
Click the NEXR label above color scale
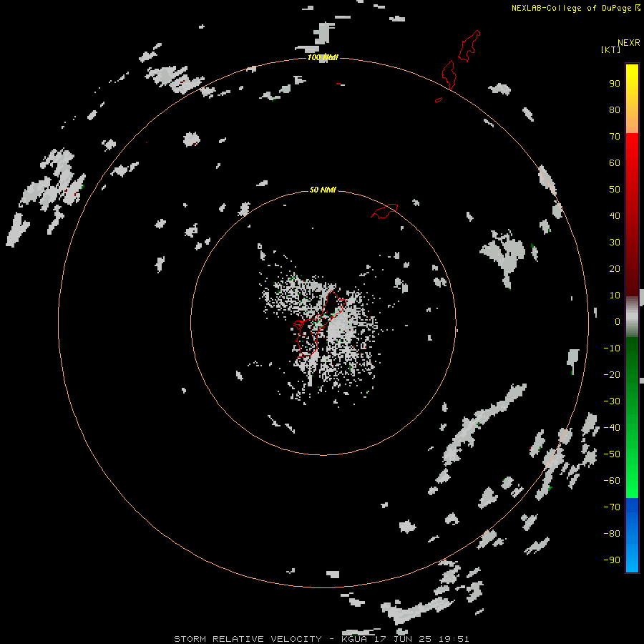[629, 43]
